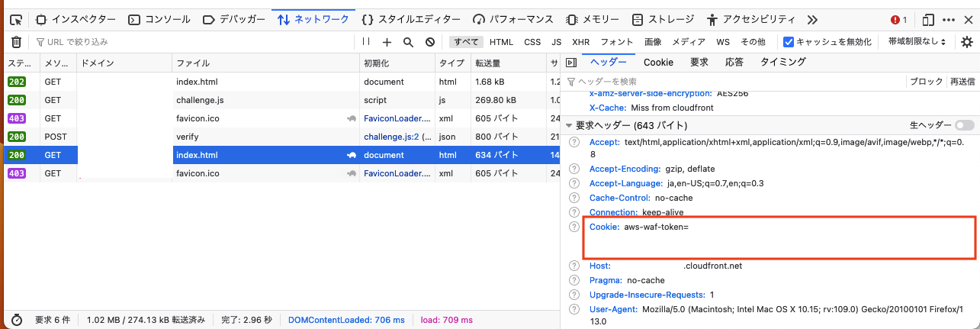Filter requests by 画像
This screenshot has width=980, height=329.
coord(653,42)
